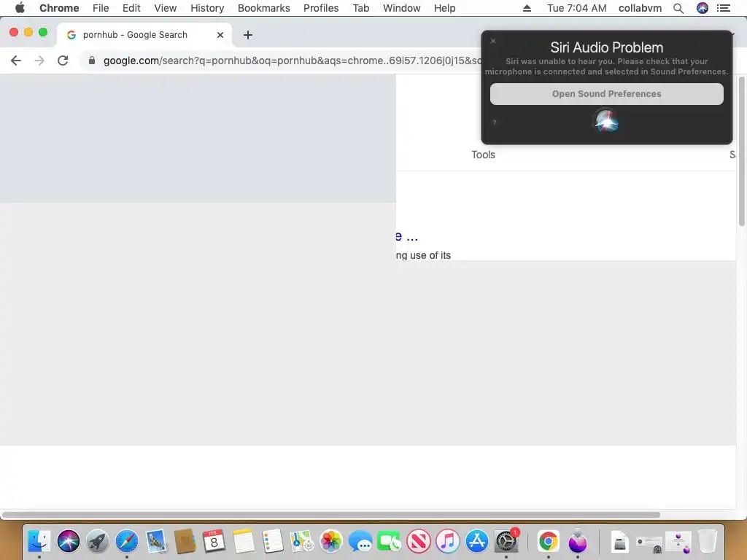Click the address bar URL

pos(292,61)
